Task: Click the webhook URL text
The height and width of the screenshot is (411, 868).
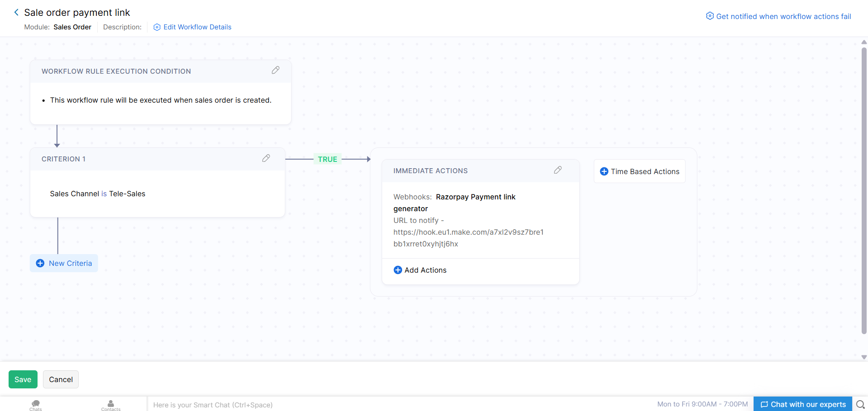Action: pos(469,238)
